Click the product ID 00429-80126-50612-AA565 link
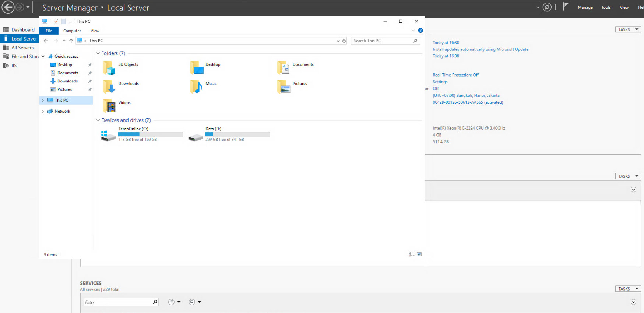 tap(468, 103)
